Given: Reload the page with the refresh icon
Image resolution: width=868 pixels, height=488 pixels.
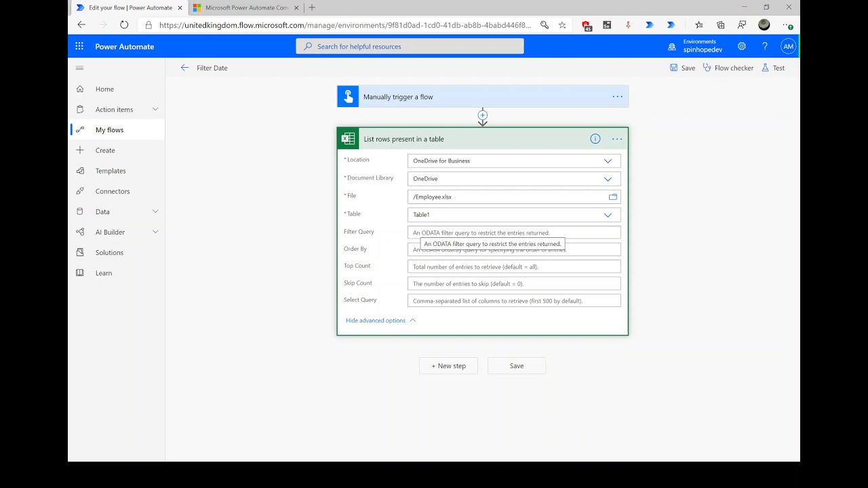Looking at the screenshot, I should point(124,24).
